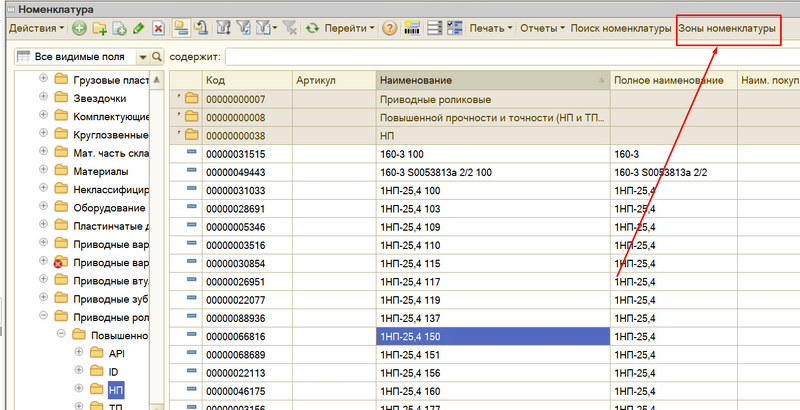
Task: Select row 1НП-25,4 103
Action: [484, 209]
